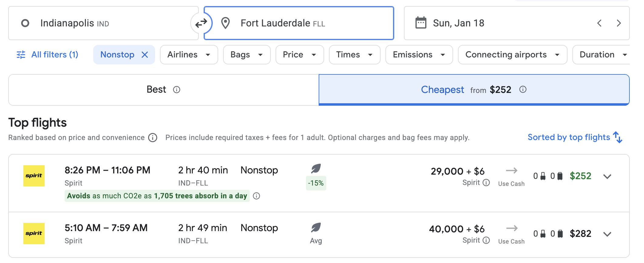Click the 40,000 + $6 points price
Screen dimensions: 644x263
coord(457,229)
